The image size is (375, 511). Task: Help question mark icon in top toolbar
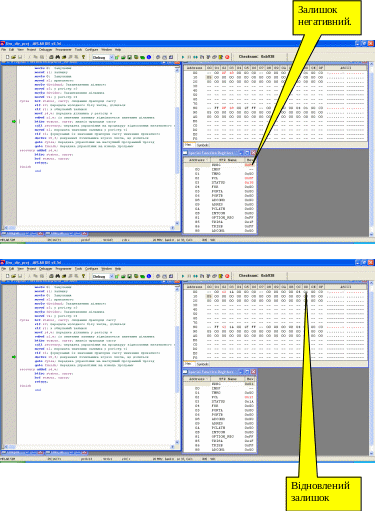click(x=84, y=57)
